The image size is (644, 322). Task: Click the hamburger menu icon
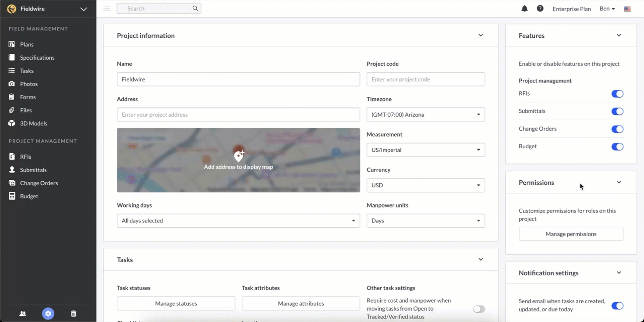tap(107, 9)
